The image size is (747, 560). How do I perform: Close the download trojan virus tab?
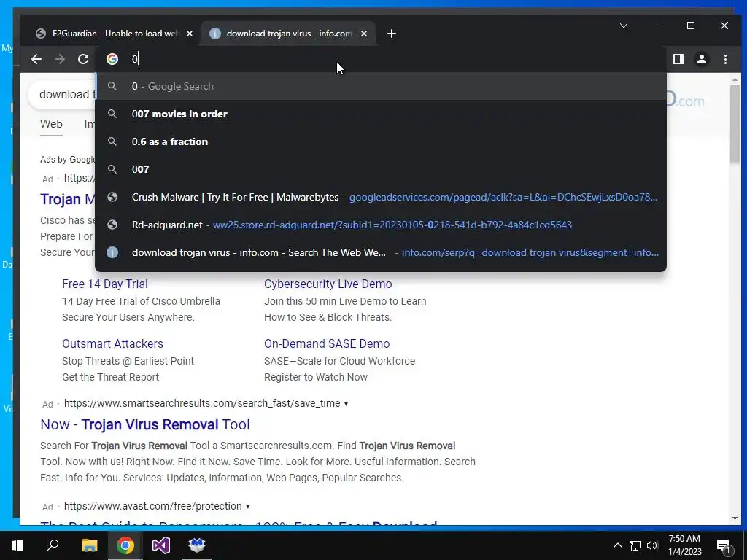pos(364,34)
